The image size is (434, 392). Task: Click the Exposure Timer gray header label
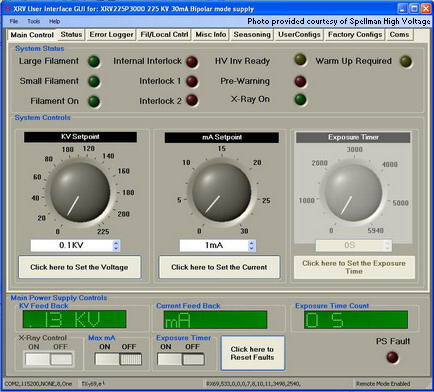pyautogui.click(x=353, y=137)
